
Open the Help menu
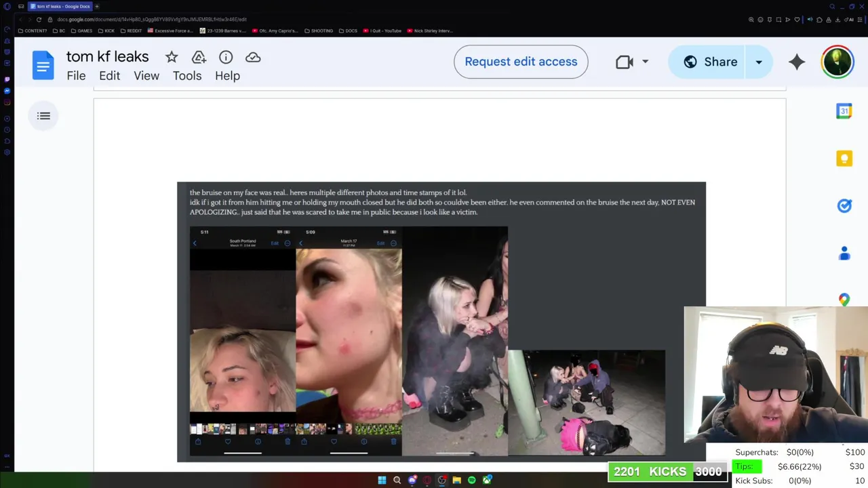(x=227, y=76)
